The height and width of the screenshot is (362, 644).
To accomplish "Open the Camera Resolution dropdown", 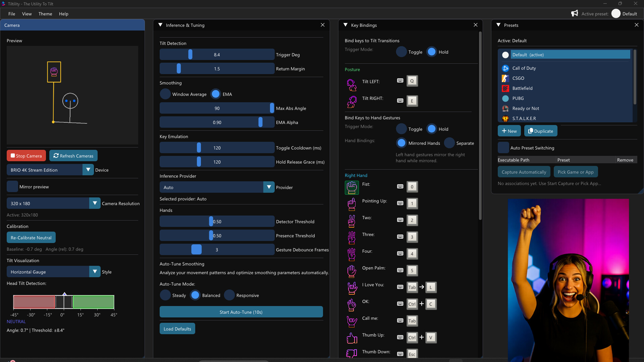I will [95, 203].
